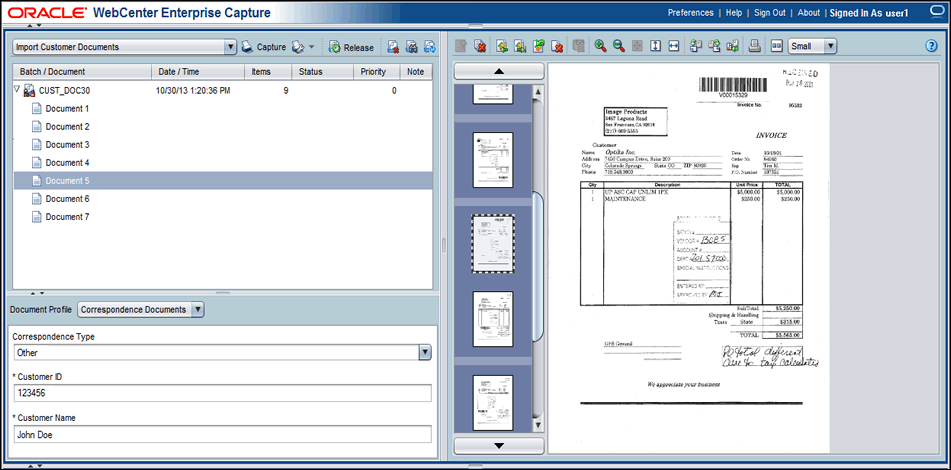This screenshot has width=951, height=470.
Task: Select the CUST_DOC30 batch row
Action: pyautogui.click(x=223, y=91)
